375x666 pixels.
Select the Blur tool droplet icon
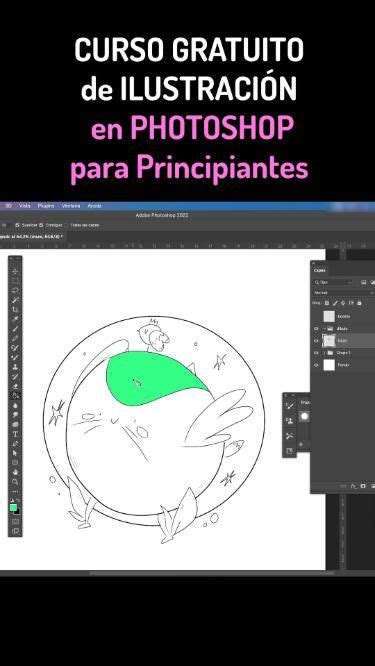[16, 405]
